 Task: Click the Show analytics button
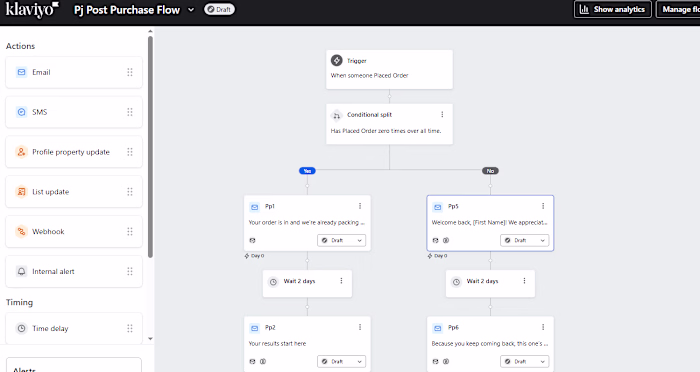(612, 9)
